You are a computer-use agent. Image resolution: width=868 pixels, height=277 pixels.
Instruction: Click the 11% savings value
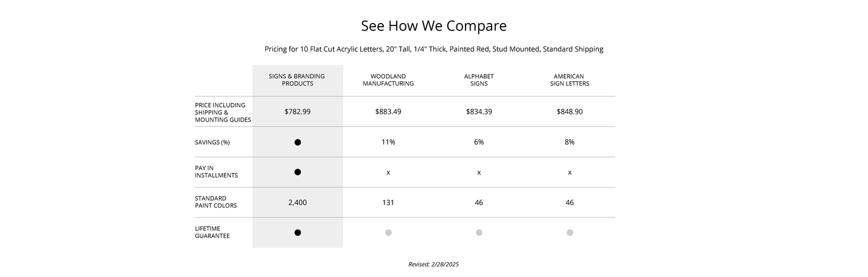(x=388, y=142)
